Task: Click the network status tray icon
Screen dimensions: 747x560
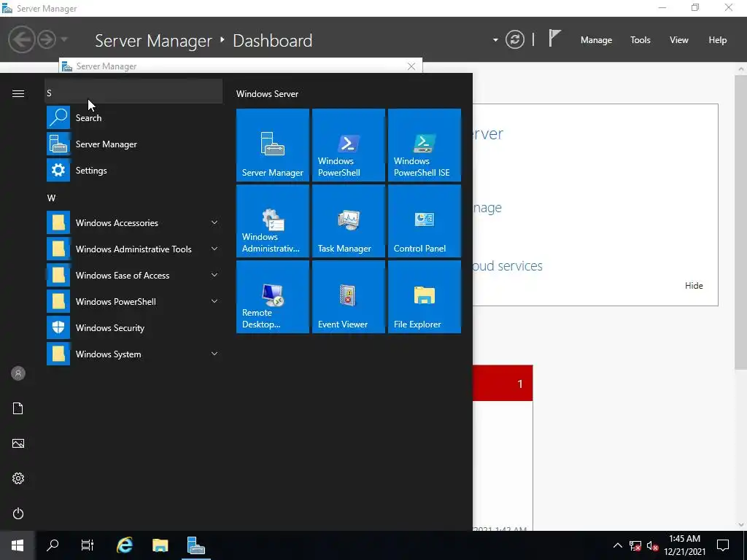Action: [635, 545]
